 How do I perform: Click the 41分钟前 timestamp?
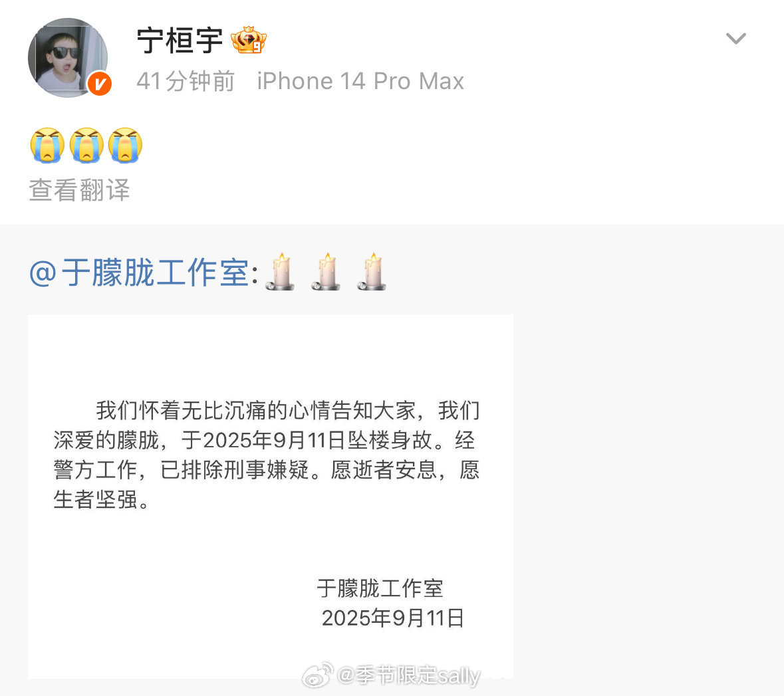click(186, 81)
